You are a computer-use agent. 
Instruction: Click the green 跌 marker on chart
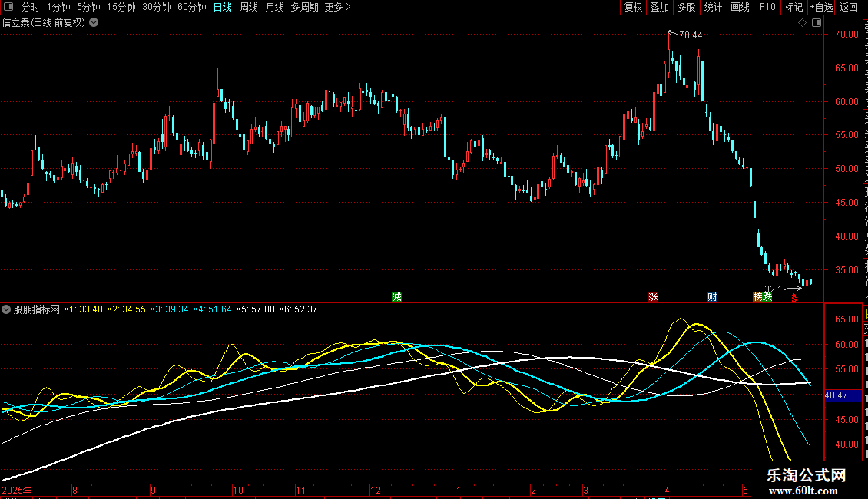tap(767, 297)
